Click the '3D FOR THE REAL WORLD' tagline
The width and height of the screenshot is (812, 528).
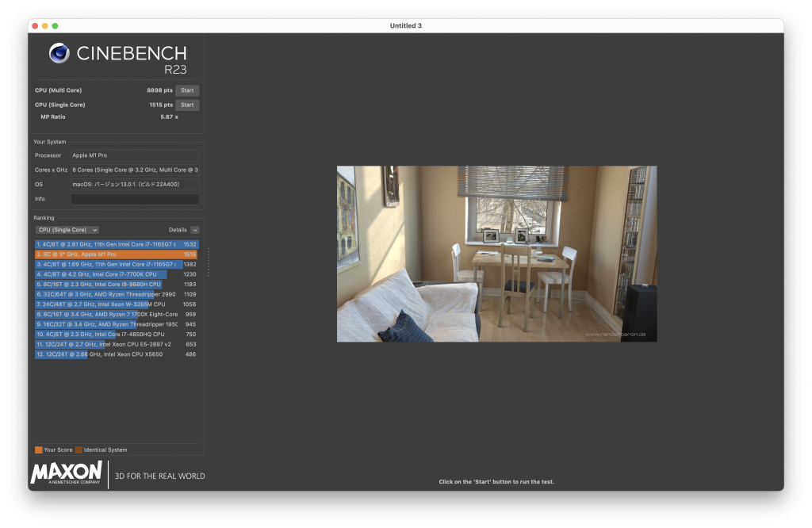pyautogui.click(x=159, y=476)
